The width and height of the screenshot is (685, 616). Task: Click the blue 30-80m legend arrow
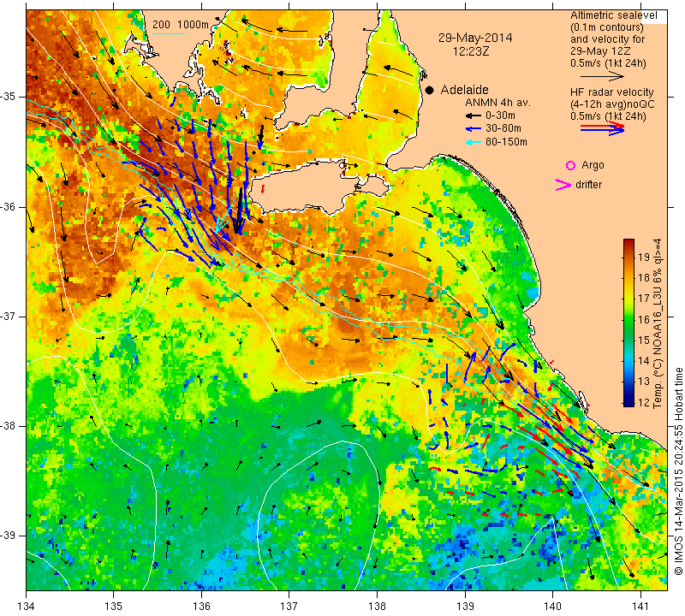[x=474, y=129]
